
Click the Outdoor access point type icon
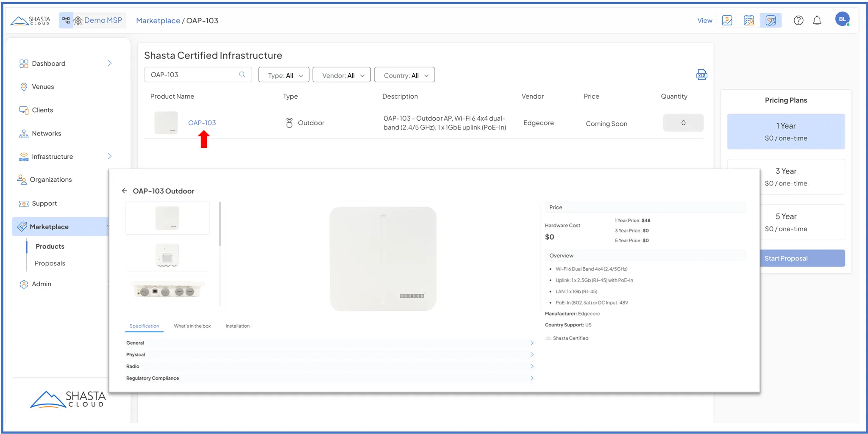289,123
